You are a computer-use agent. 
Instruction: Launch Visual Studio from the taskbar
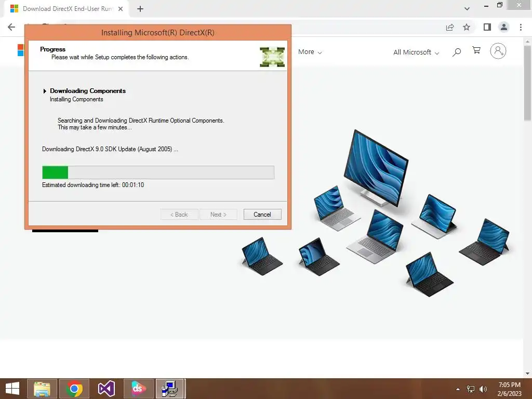click(x=107, y=389)
